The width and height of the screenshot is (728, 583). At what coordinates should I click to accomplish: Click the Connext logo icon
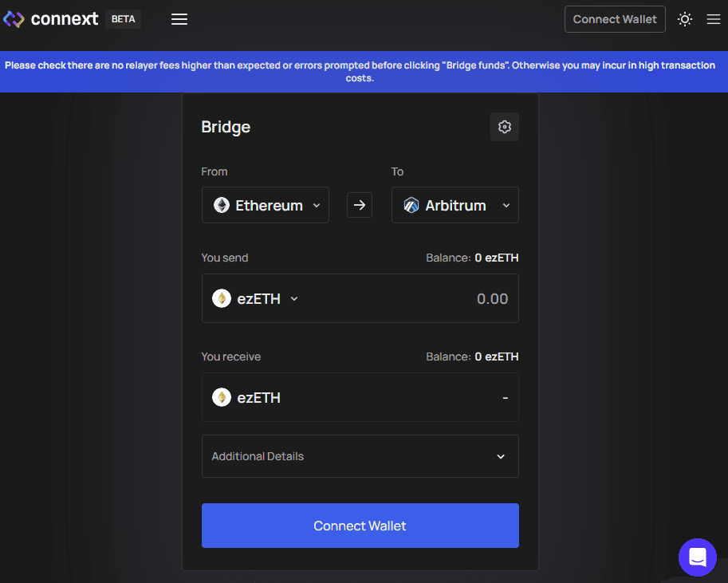coord(14,19)
